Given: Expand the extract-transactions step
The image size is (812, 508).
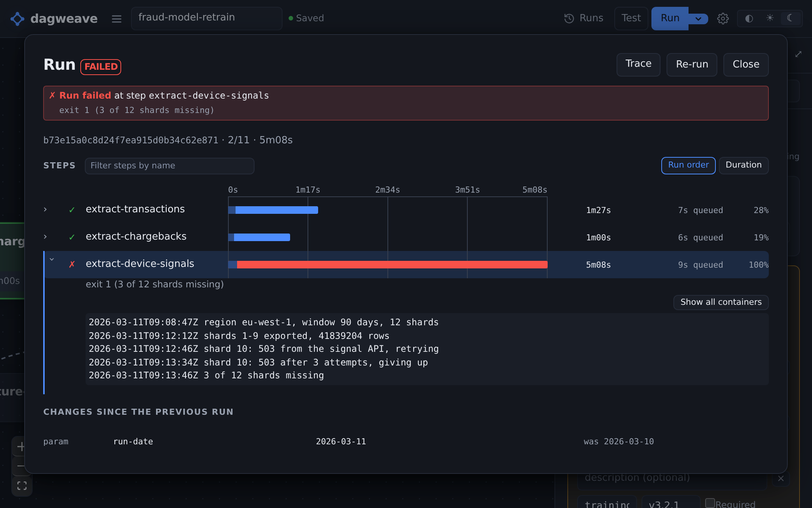Looking at the screenshot, I should [x=45, y=210].
